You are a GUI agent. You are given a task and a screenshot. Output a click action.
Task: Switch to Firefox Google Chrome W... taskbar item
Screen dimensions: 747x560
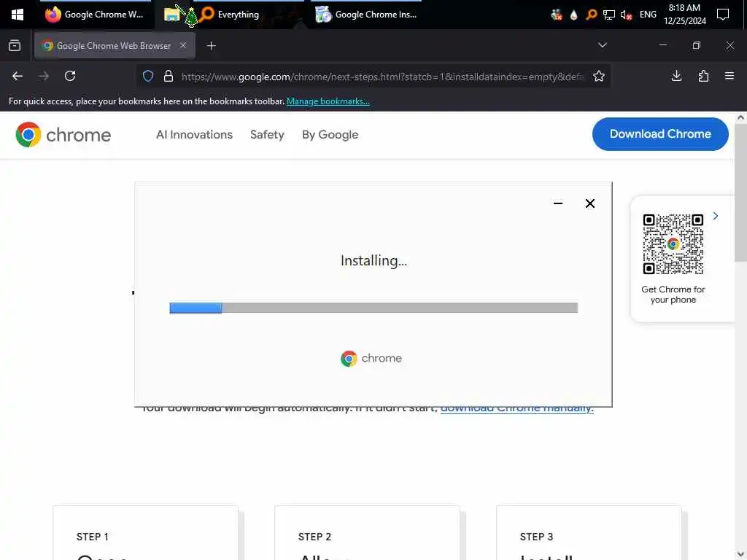click(x=96, y=15)
